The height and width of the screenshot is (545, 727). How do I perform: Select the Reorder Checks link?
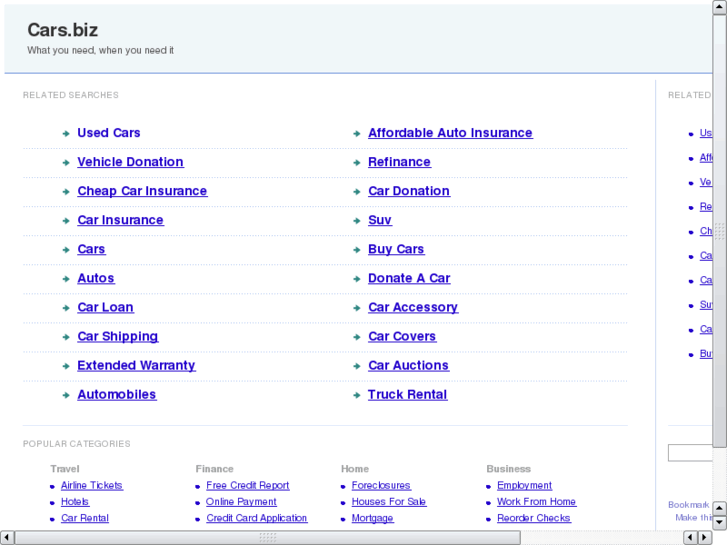534,518
